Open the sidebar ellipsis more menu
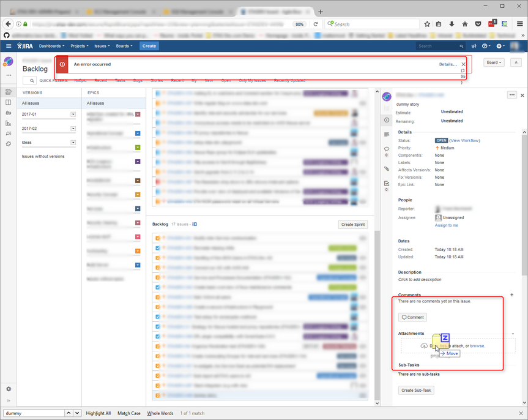Viewport: 528px width, 420px height. pyautogui.click(x=9, y=75)
